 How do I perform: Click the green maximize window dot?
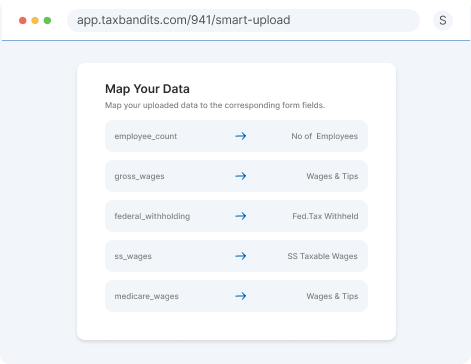click(x=47, y=21)
